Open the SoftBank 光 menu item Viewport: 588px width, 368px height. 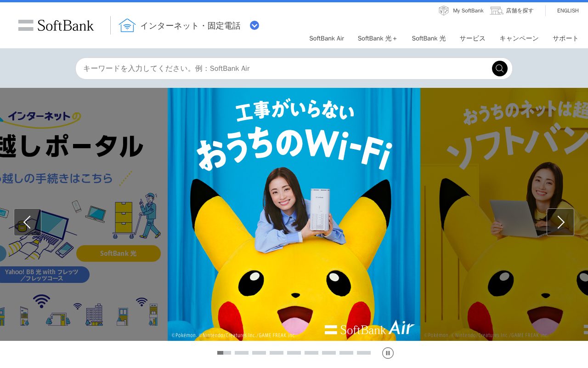(x=429, y=38)
